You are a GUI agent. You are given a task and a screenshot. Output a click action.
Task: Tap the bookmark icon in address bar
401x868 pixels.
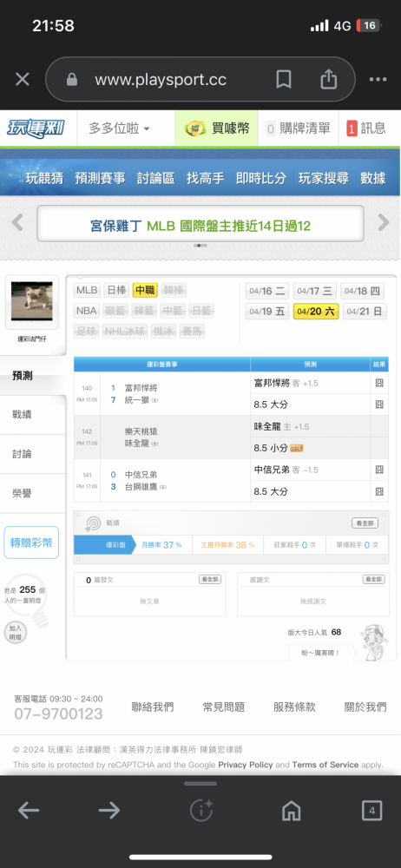coord(284,79)
